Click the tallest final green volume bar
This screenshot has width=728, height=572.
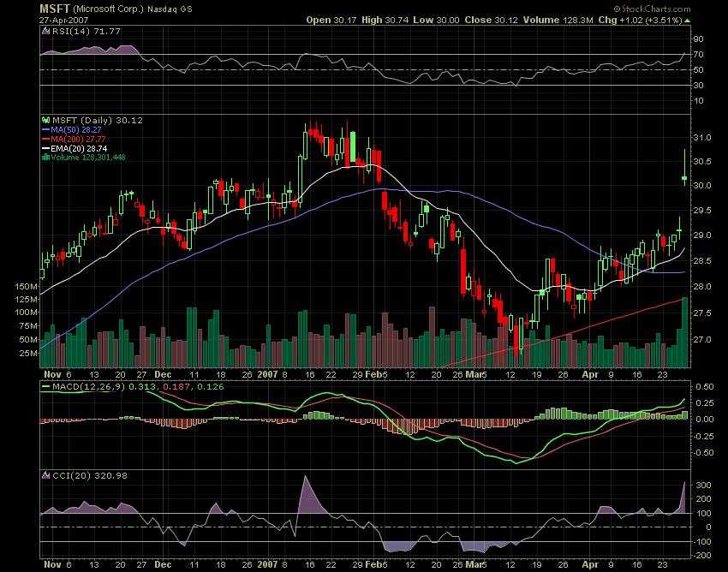click(684, 332)
